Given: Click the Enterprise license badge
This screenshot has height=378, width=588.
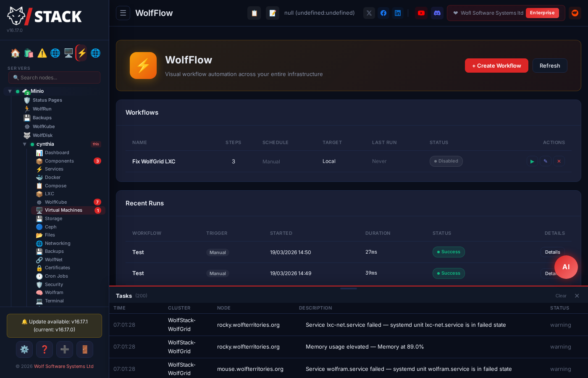Looking at the screenshot, I should [542, 13].
